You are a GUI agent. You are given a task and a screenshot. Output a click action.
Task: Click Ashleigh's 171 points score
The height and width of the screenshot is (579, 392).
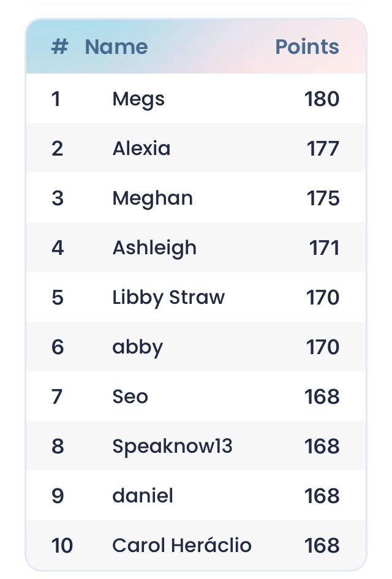[x=324, y=248]
